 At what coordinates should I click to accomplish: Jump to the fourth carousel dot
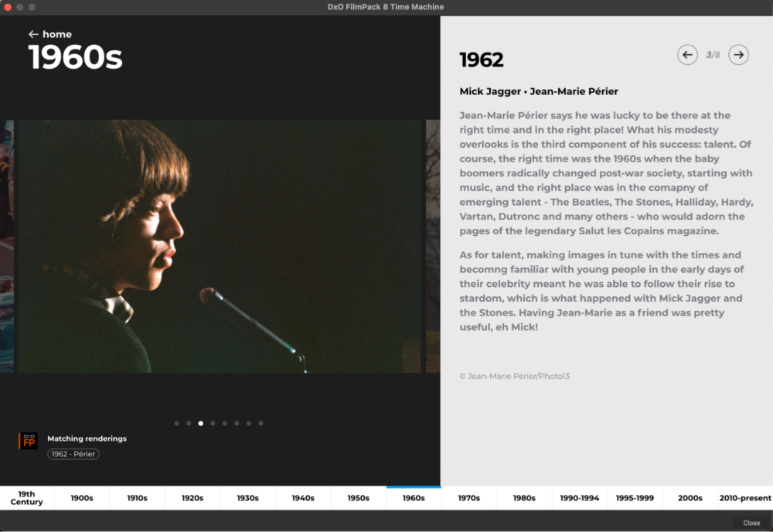click(x=213, y=423)
